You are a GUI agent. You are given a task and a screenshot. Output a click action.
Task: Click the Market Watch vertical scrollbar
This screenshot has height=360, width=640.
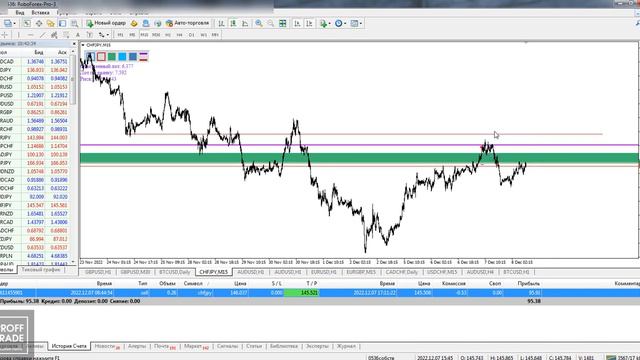73,80
